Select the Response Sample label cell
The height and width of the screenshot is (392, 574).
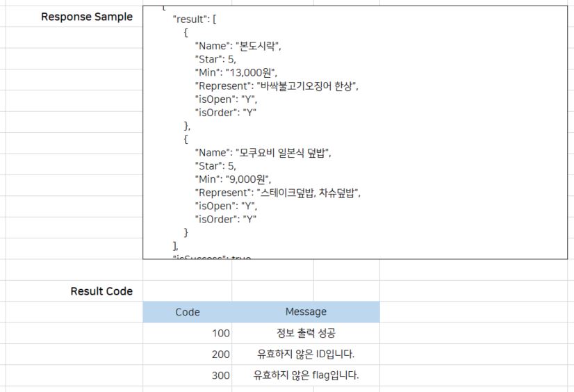pyautogui.click(x=87, y=17)
